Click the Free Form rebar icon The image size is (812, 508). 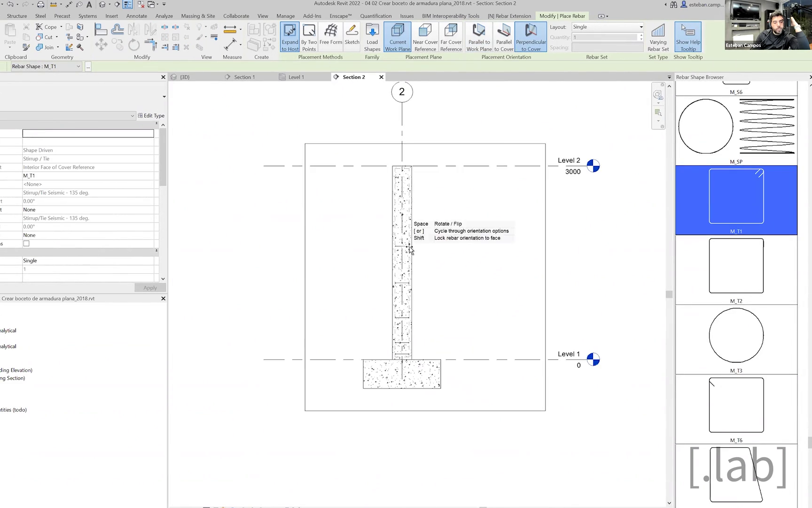(331, 35)
